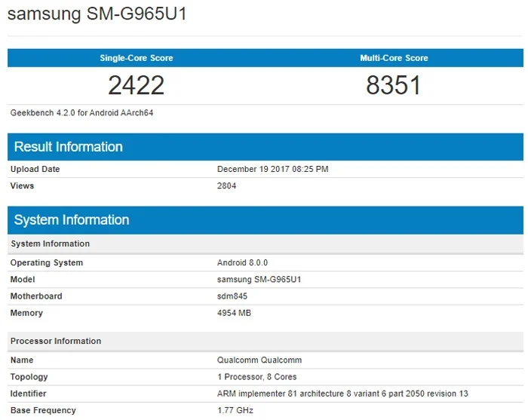
Task: Select the model value 'samsung SM-G965U1' in table
Action: 259,279
